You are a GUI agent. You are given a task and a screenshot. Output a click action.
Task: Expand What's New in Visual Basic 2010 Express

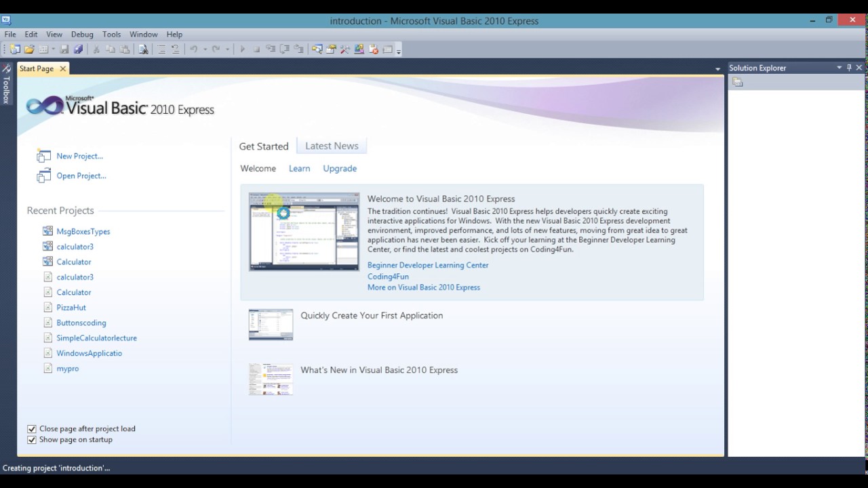(x=379, y=370)
